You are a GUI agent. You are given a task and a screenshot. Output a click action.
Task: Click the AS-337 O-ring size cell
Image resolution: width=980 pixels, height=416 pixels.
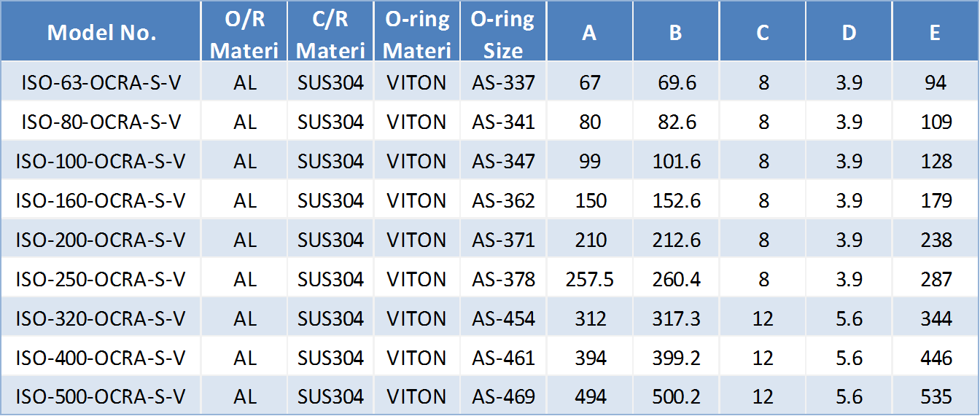coord(503,82)
